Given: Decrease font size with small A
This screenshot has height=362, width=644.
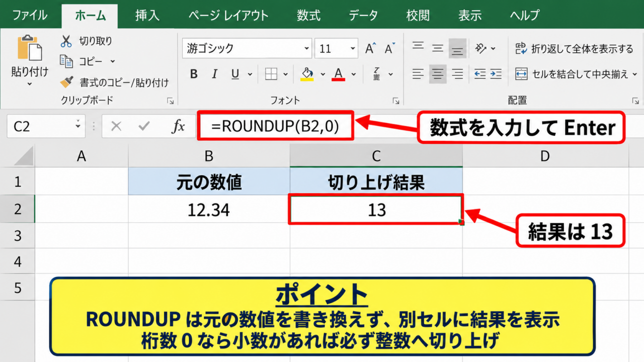Looking at the screenshot, I should point(389,49).
